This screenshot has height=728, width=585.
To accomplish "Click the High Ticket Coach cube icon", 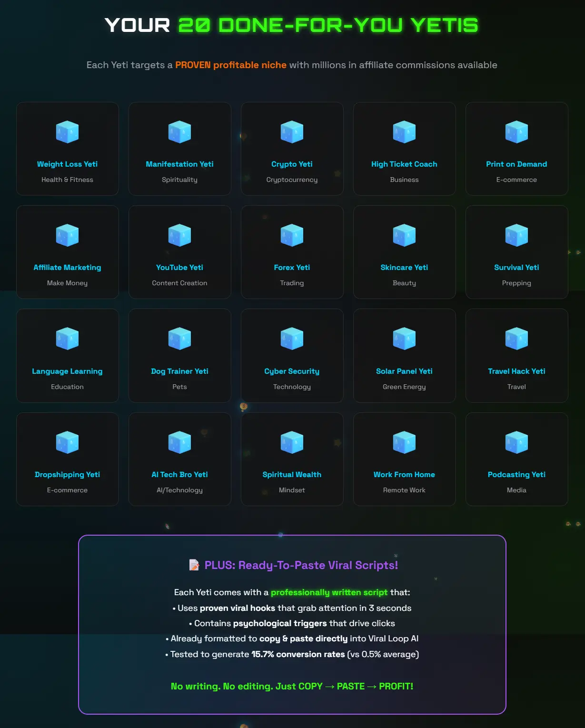I will point(404,132).
